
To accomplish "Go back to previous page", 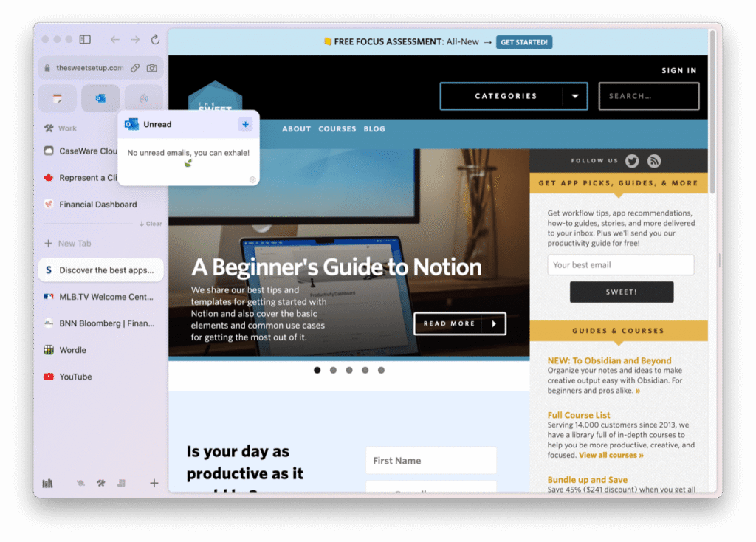I will [114, 39].
